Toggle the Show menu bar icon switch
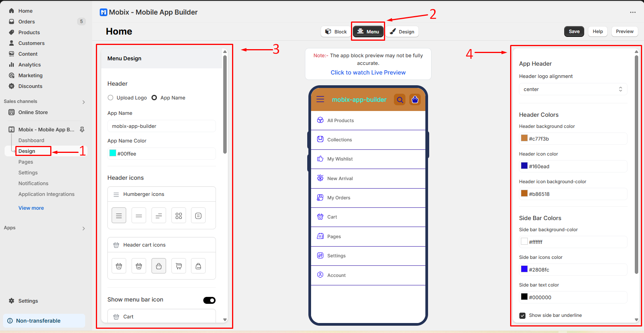644x333 pixels. [x=209, y=300]
